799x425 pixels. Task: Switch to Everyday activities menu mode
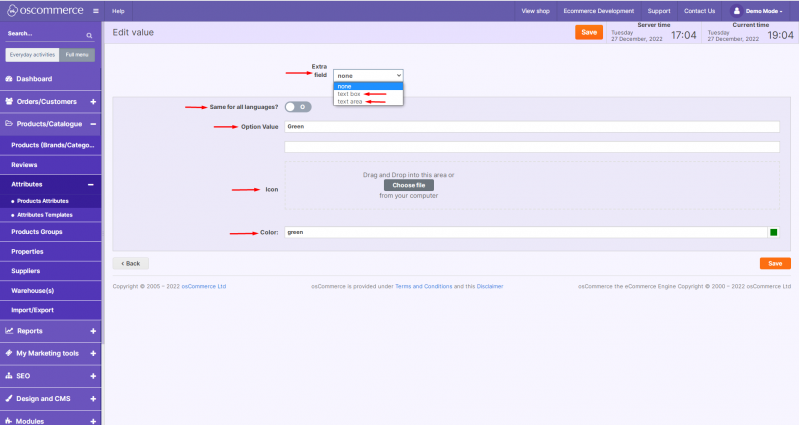(x=32, y=55)
